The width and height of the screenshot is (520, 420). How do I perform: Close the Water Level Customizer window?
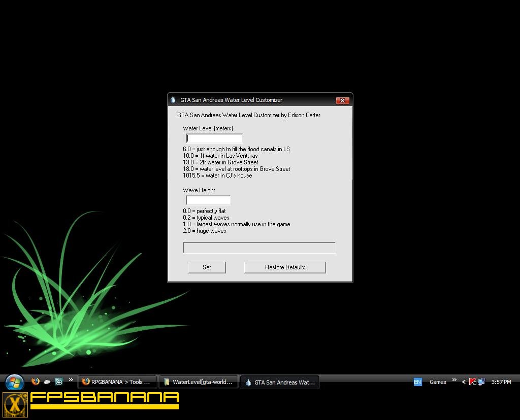(x=343, y=100)
